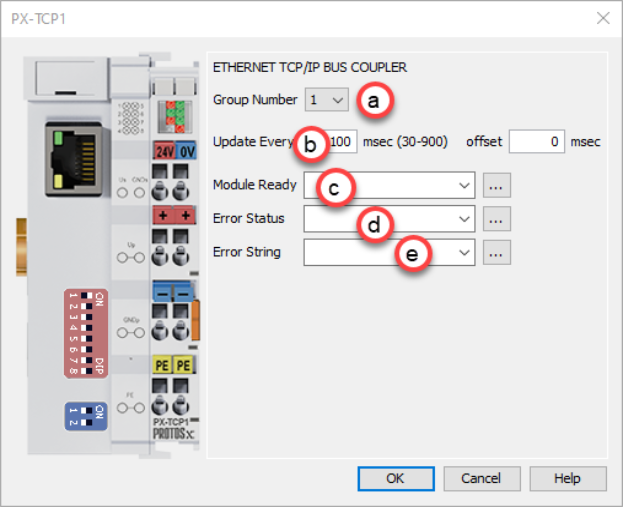Open Help for the PX-TCP1 dialog
Screen dimensions: 623x507
pos(568,479)
